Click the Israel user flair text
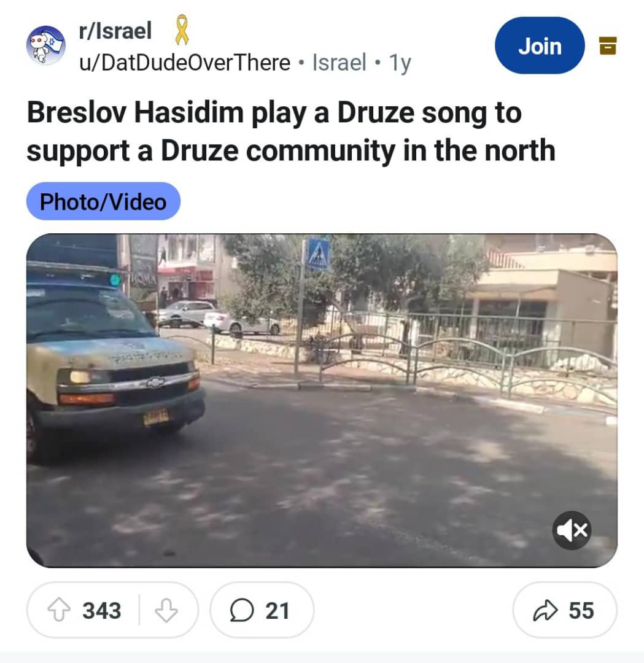 [339, 63]
